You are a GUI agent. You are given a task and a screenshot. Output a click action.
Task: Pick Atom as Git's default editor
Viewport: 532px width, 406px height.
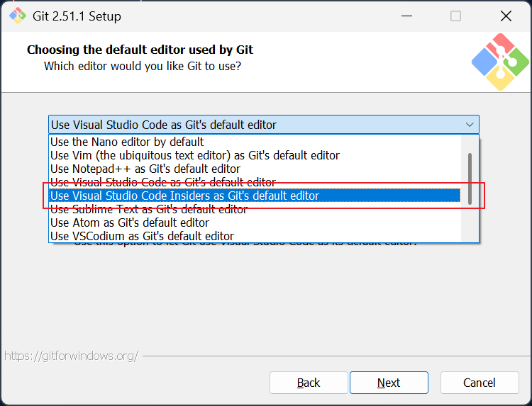point(130,222)
